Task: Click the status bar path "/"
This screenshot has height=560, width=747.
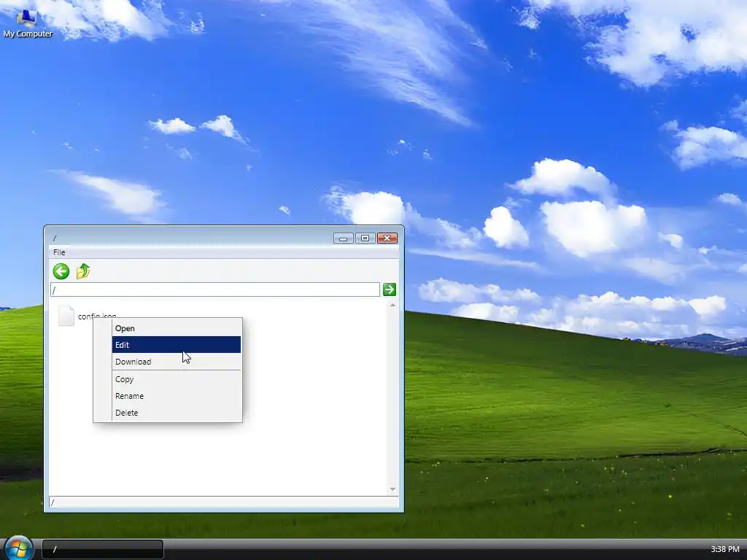Action: coord(53,502)
